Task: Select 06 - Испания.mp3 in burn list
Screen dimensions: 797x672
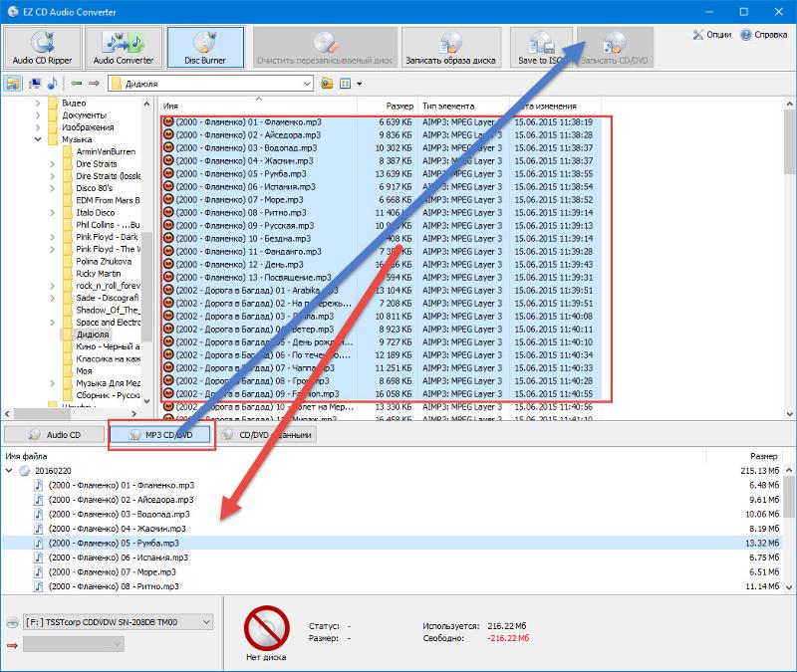Action: click(x=119, y=558)
